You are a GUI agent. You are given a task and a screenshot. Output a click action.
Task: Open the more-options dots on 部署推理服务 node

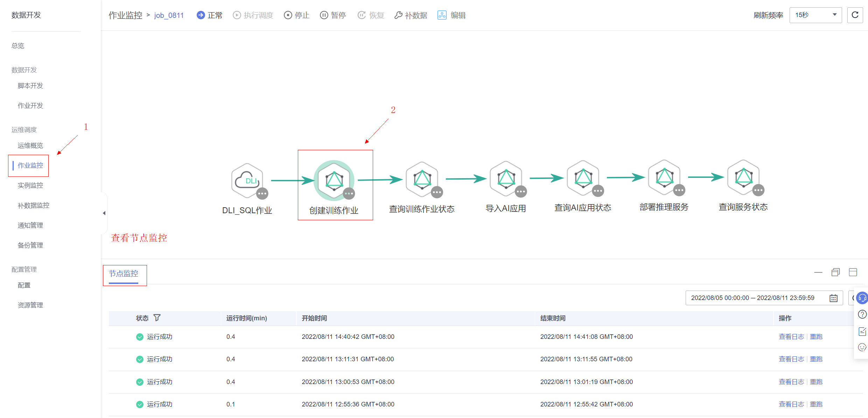point(679,190)
